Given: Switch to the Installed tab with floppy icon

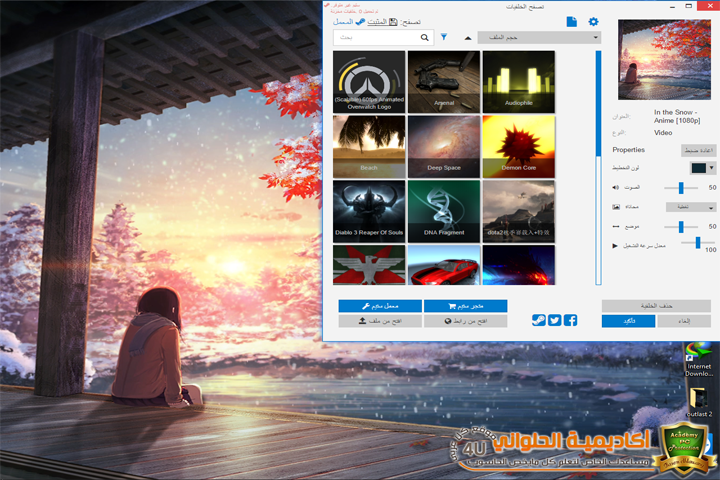Looking at the screenshot, I should click(x=382, y=22).
